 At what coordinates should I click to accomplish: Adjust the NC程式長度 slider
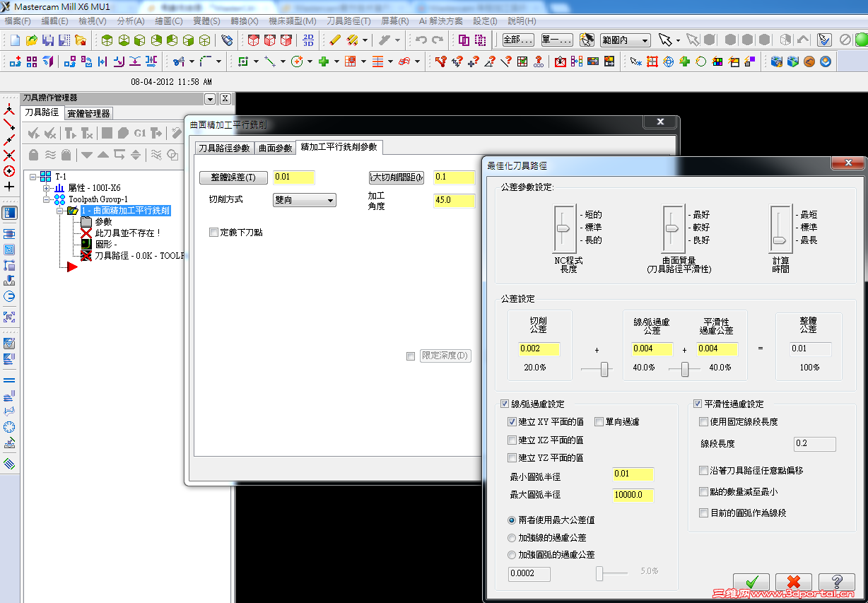[564, 228]
